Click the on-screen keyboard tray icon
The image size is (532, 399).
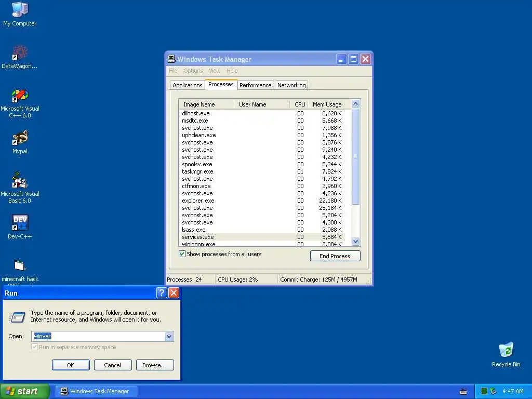[463, 392]
